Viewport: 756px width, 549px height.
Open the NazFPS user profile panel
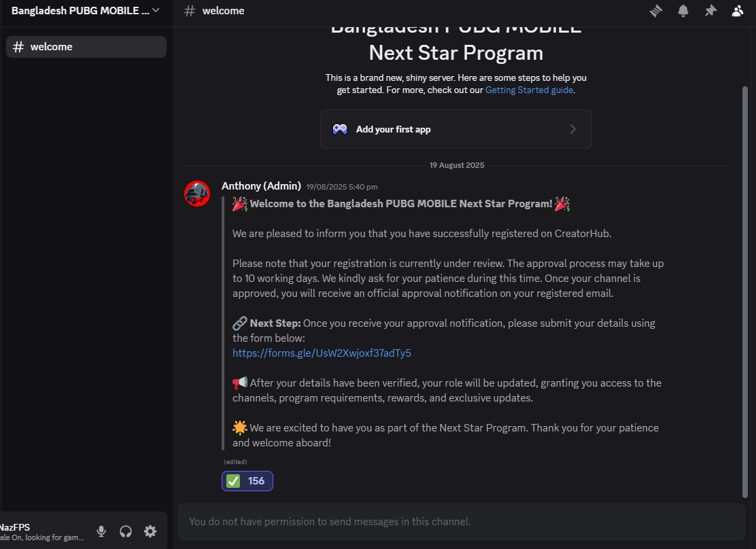point(41,531)
